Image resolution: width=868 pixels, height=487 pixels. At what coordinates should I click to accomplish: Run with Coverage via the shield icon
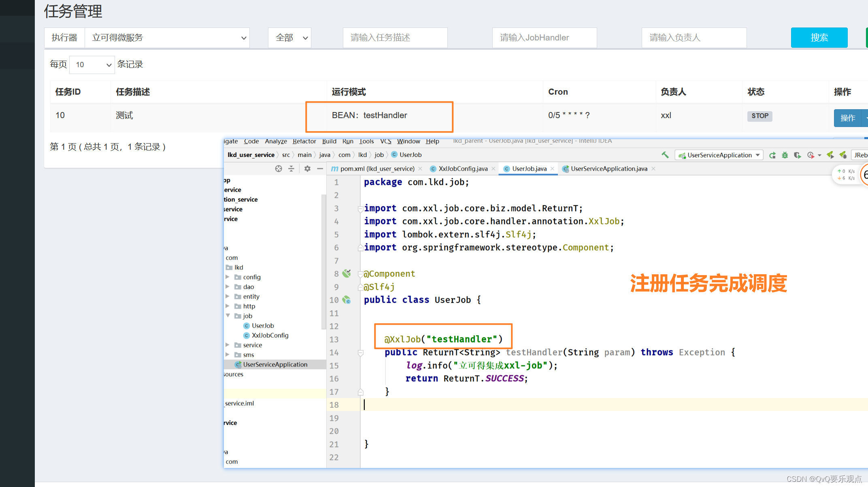[x=797, y=155]
